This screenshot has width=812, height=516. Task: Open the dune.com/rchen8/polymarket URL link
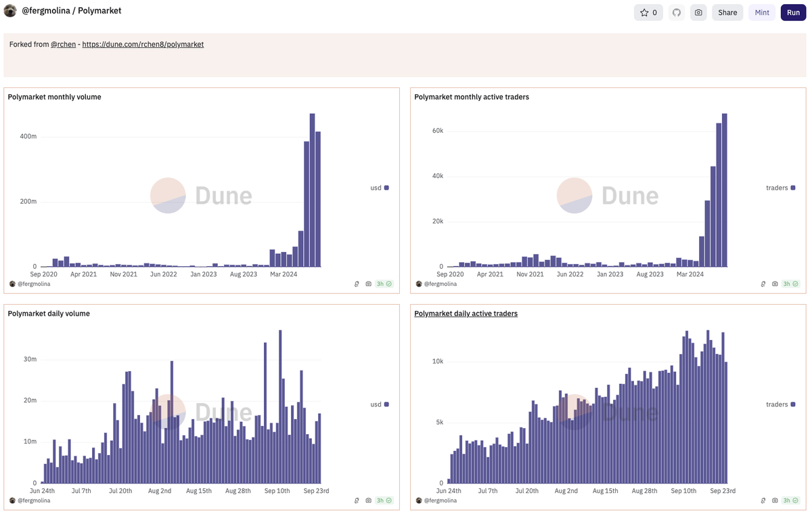143,44
